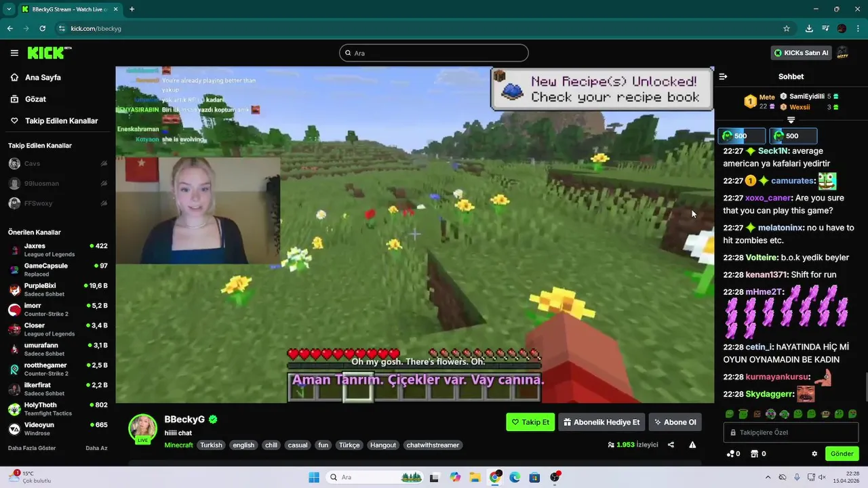This screenshot has height=488, width=868.
Task: Collapse list with Daha Az
Action: tap(96, 448)
